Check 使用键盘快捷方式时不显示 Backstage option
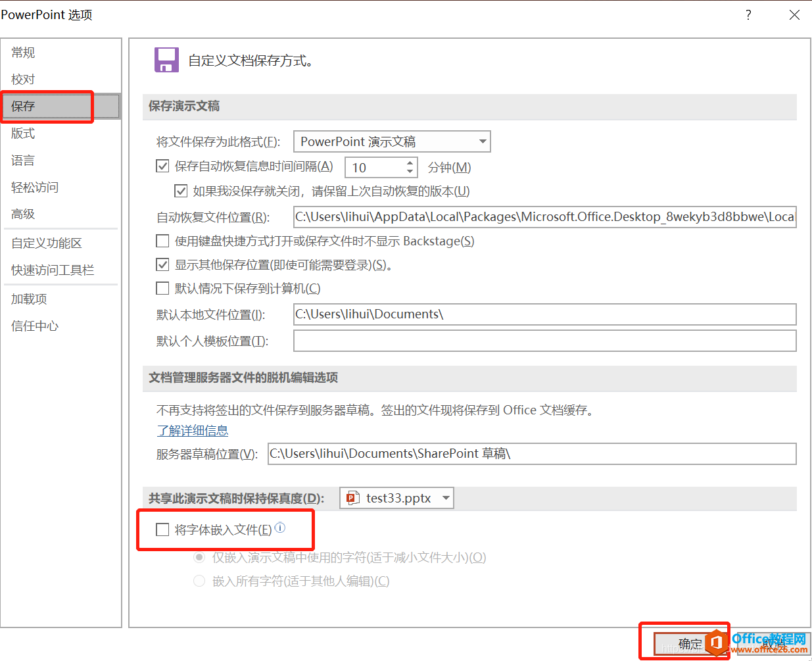 (162, 241)
